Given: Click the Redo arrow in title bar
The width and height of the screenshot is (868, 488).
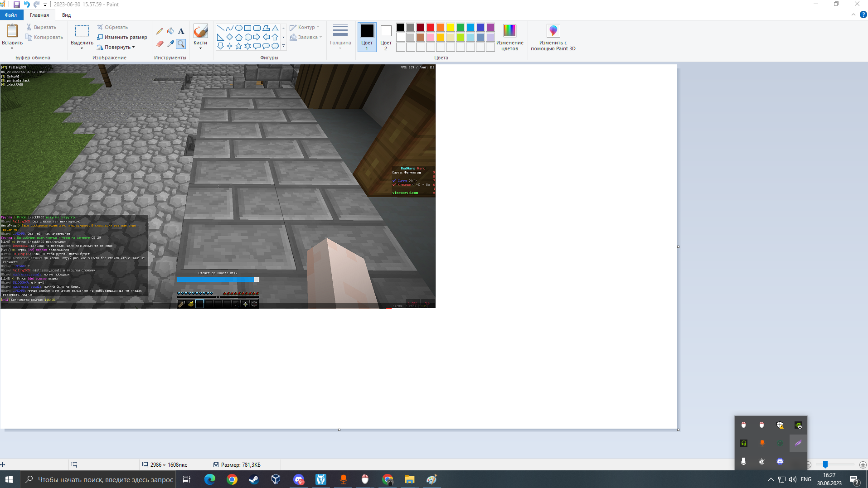Looking at the screenshot, I should 37,5.
